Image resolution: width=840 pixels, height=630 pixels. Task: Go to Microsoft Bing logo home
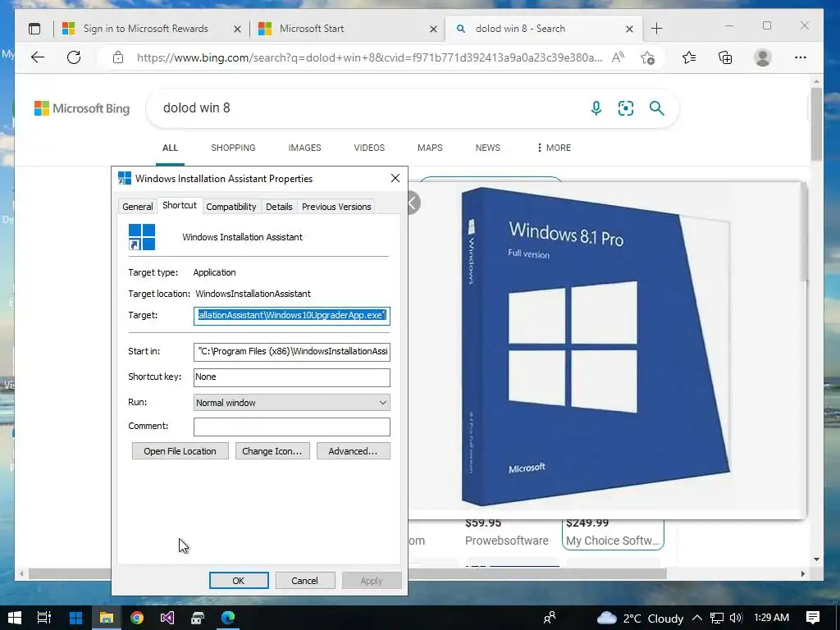82,108
